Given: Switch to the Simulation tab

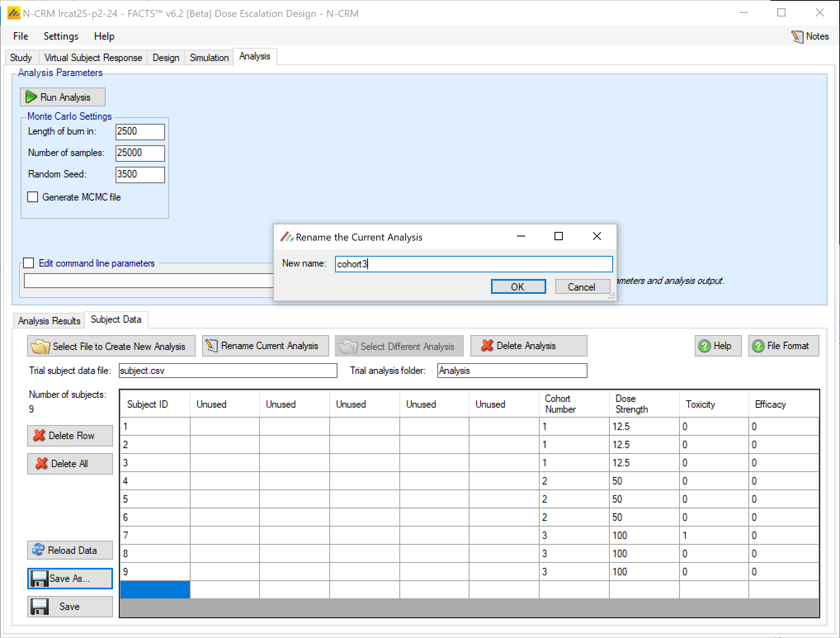Looking at the screenshot, I should point(209,57).
